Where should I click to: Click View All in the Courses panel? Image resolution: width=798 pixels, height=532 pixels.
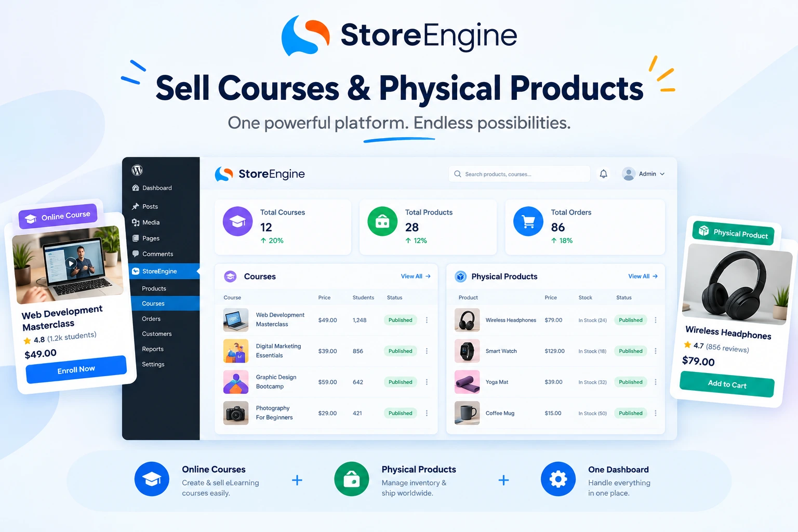coord(416,276)
